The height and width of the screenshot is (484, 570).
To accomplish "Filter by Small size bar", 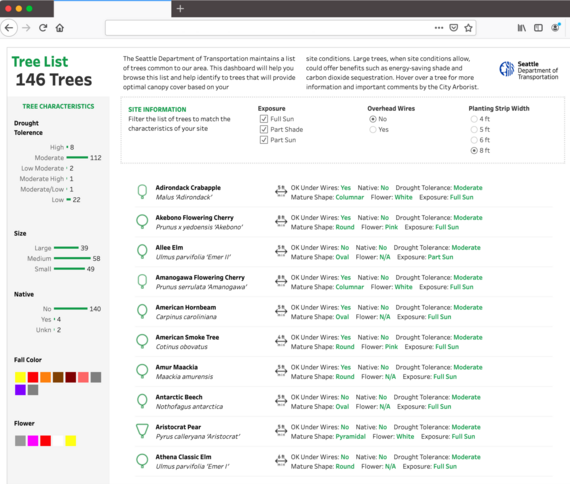I will point(69,269).
